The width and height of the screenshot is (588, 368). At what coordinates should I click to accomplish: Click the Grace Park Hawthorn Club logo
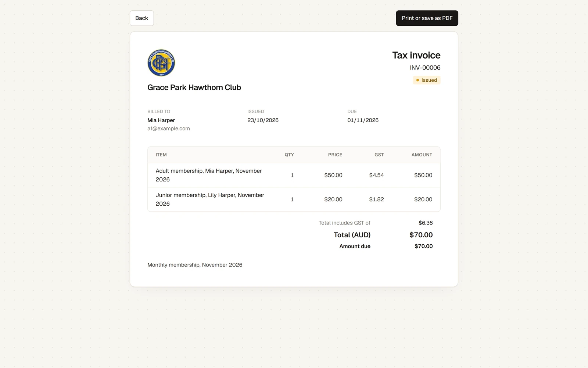tap(161, 63)
